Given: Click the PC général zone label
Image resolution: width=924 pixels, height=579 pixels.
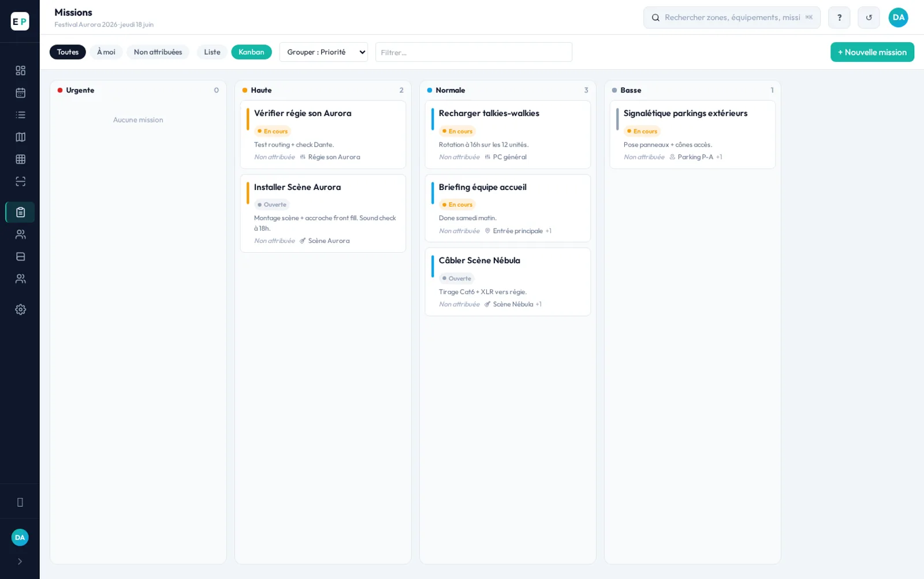Looking at the screenshot, I should click(x=509, y=157).
